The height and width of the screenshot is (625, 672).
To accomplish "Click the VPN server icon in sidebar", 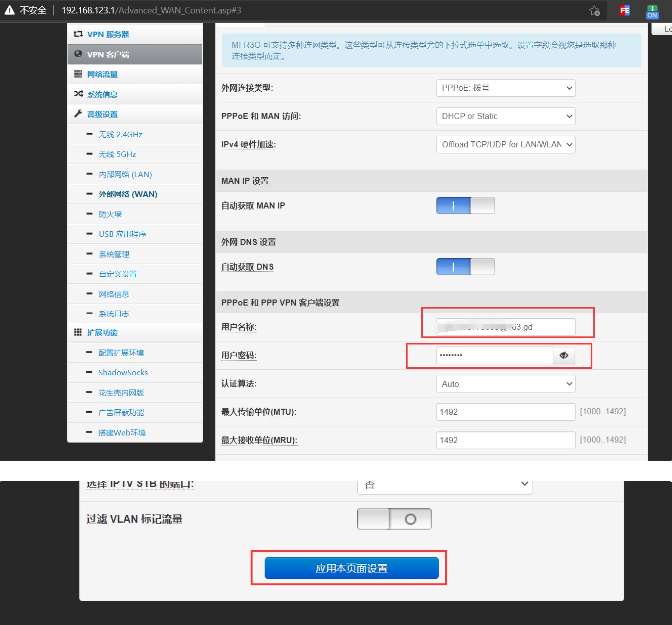I will tap(78, 34).
